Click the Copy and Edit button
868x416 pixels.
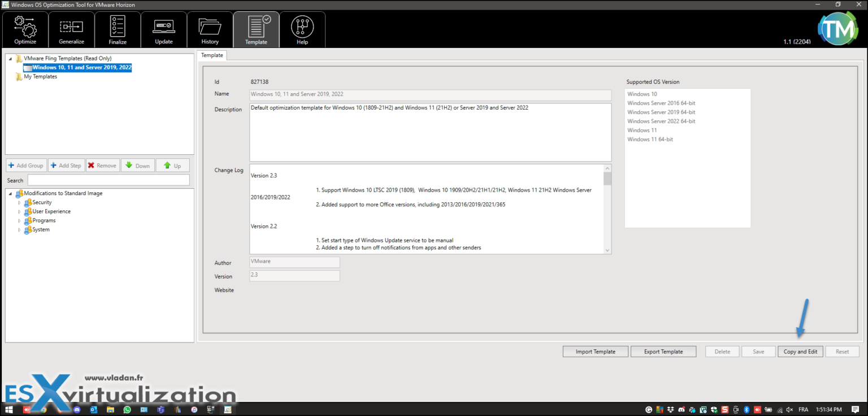800,351
